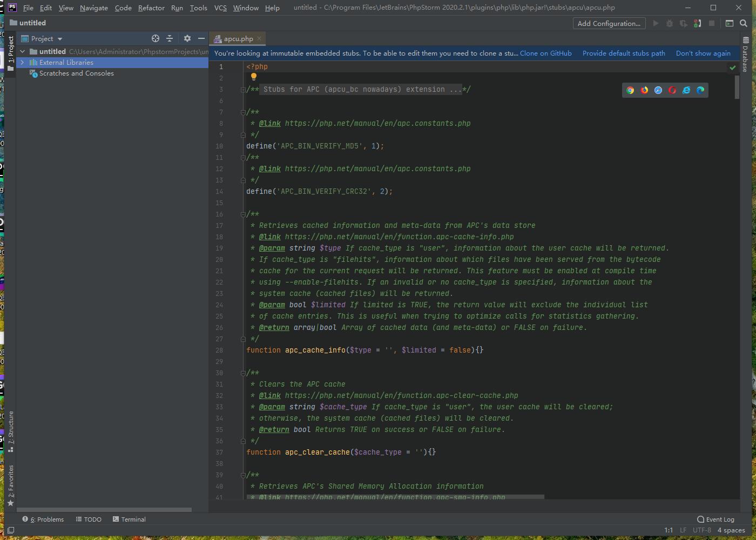Toggle the Terminal tool window
The height and width of the screenshot is (540, 756).
(129, 519)
